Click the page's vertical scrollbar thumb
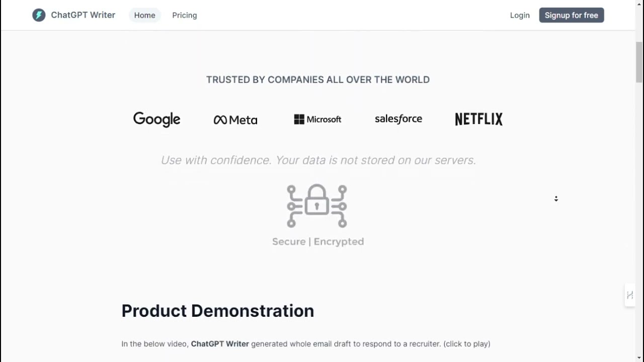 [x=639, y=62]
